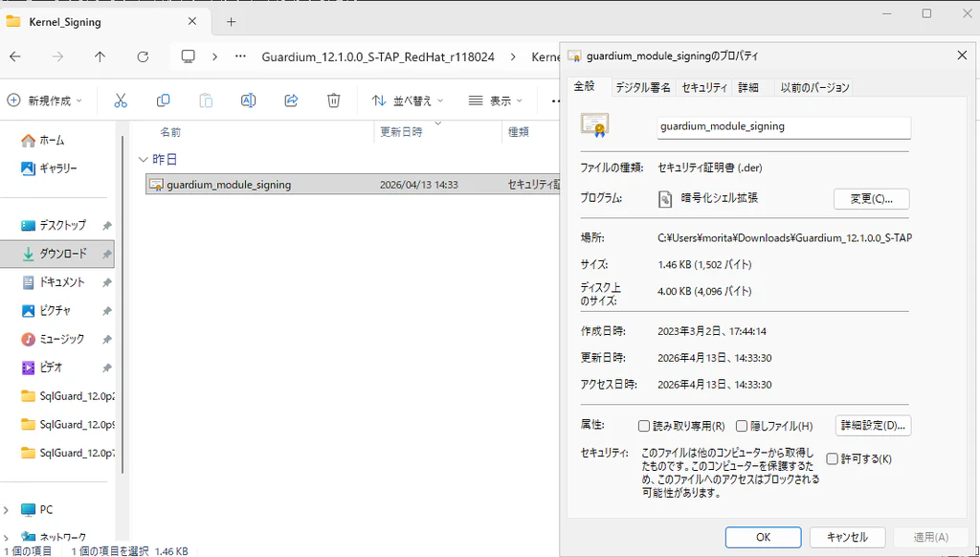
Task: Open the 表示 view dropdown
Action: (x=498, y=100)
